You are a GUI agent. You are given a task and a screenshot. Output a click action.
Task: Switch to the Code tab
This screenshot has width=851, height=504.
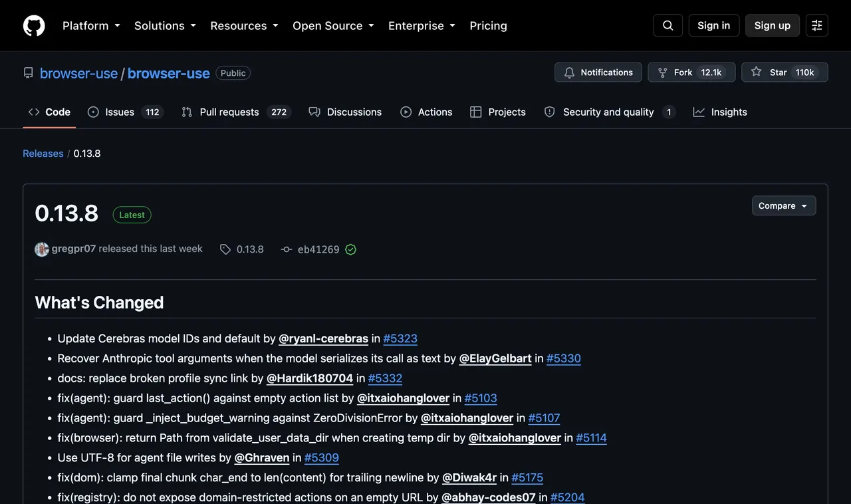49,112
